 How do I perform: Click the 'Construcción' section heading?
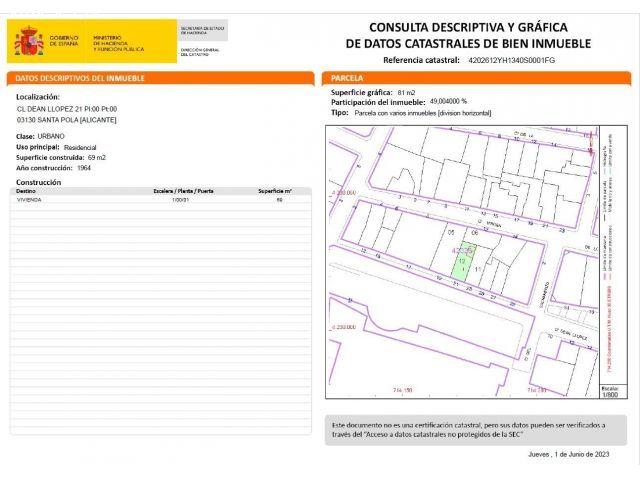(38, 182)
